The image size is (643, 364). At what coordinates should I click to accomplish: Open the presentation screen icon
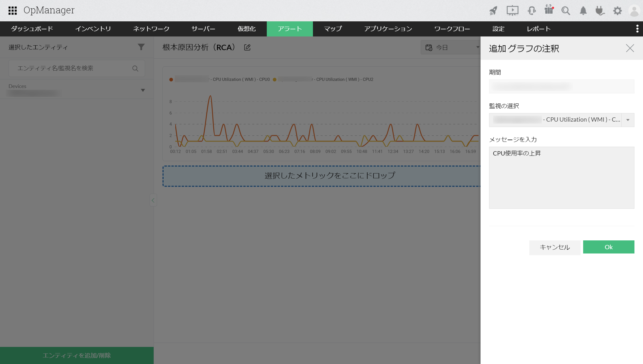pyautogui.click(x=512, y=11)
